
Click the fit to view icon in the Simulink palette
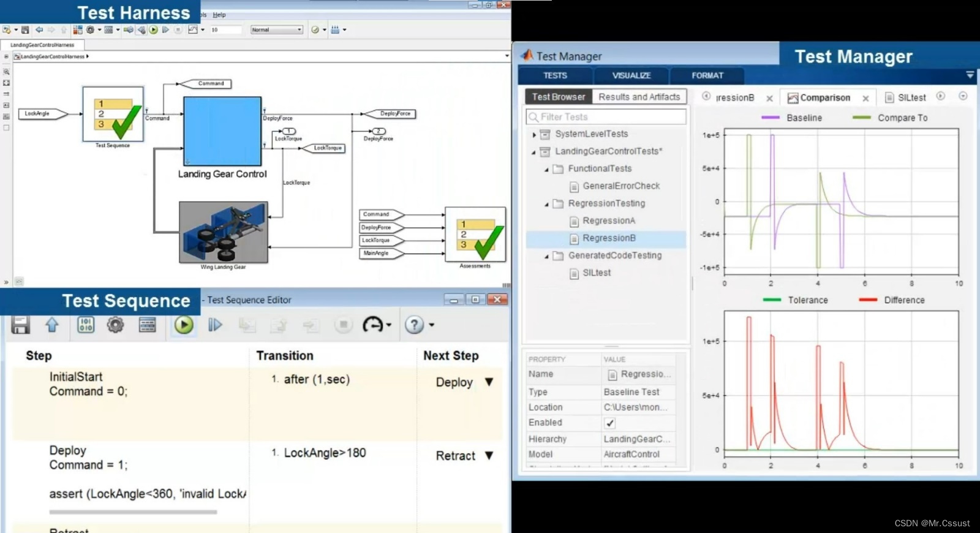pos(6,82)
